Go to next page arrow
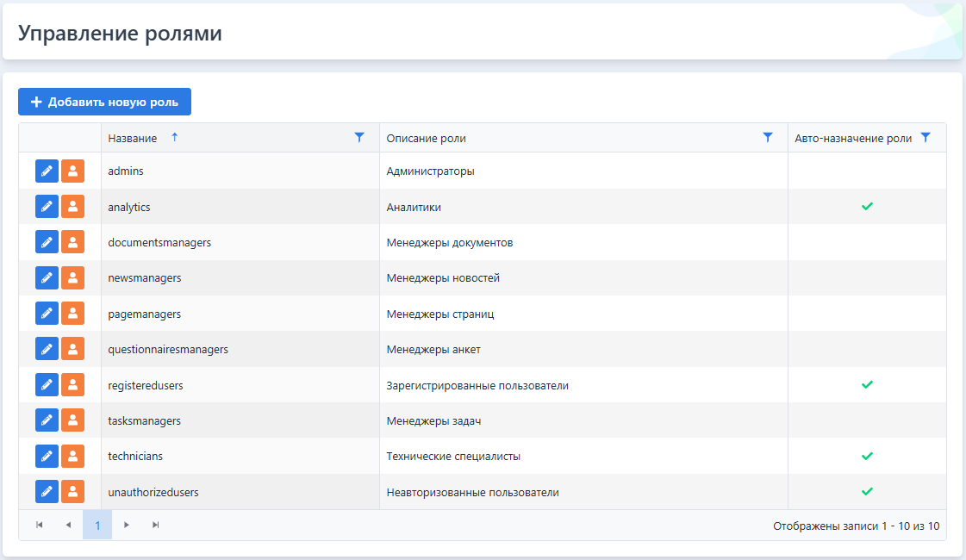The image size is (966, 560). (127, 525)
